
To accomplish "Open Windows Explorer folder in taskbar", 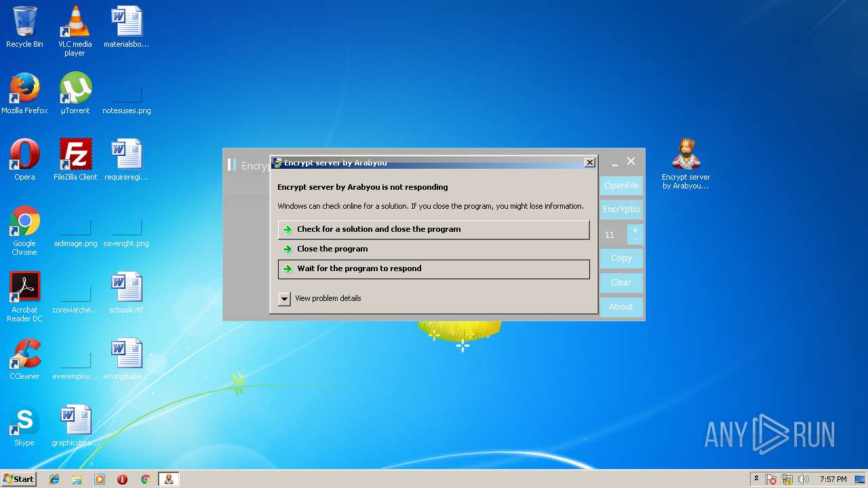I will tap(77, 479).
